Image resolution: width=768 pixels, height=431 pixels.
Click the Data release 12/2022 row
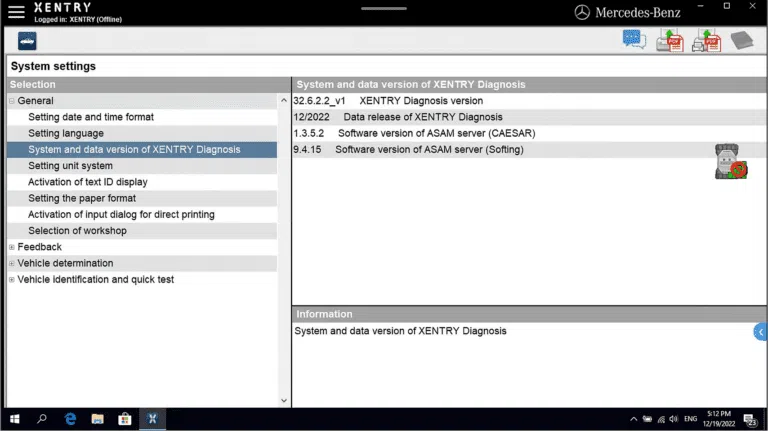pyautogui.click(x=529, y=117)
